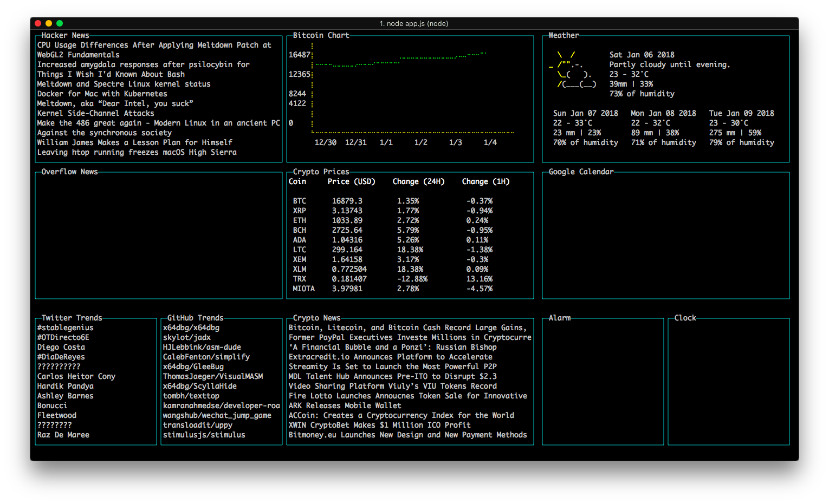The width and height of the screenshot is (829, 504).
Task: Select stimulusjs/stimulus in GitHub Trends
Action: coord(204,435)
